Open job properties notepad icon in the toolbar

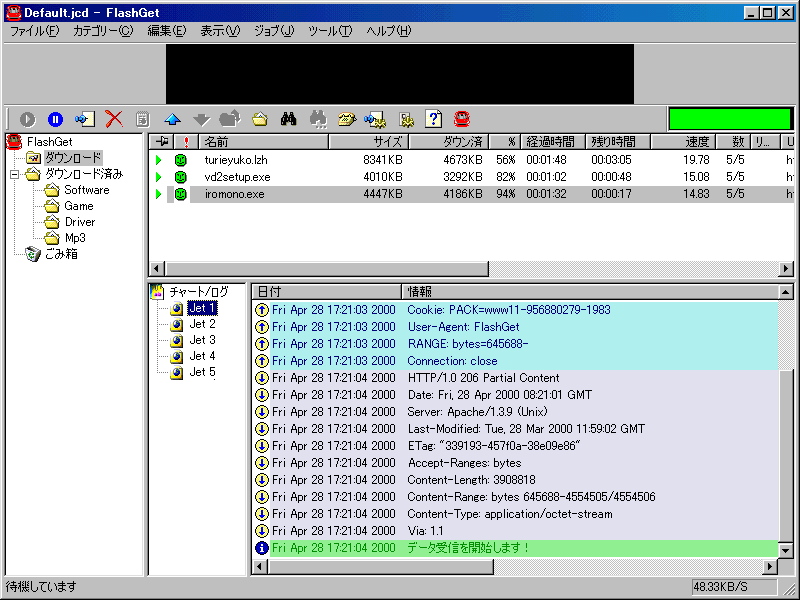coord(142,119)
